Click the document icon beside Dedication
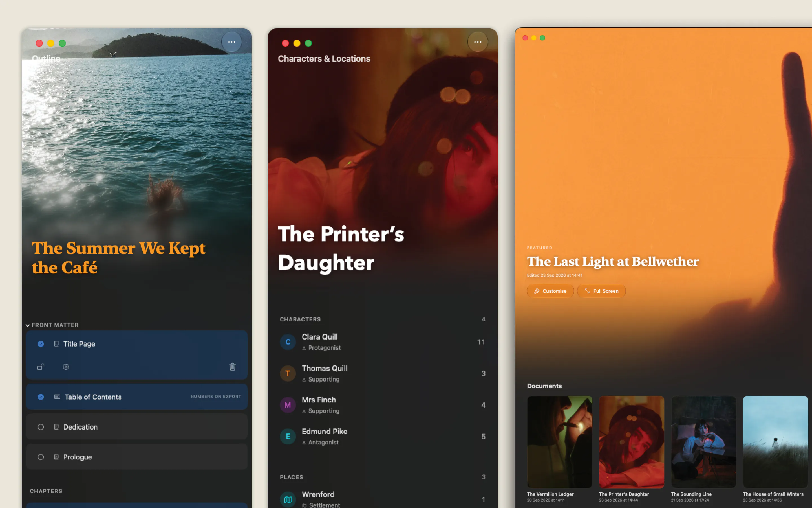This screenshot has width=812, height=508. pyautogui.click(x=56, y=427)
